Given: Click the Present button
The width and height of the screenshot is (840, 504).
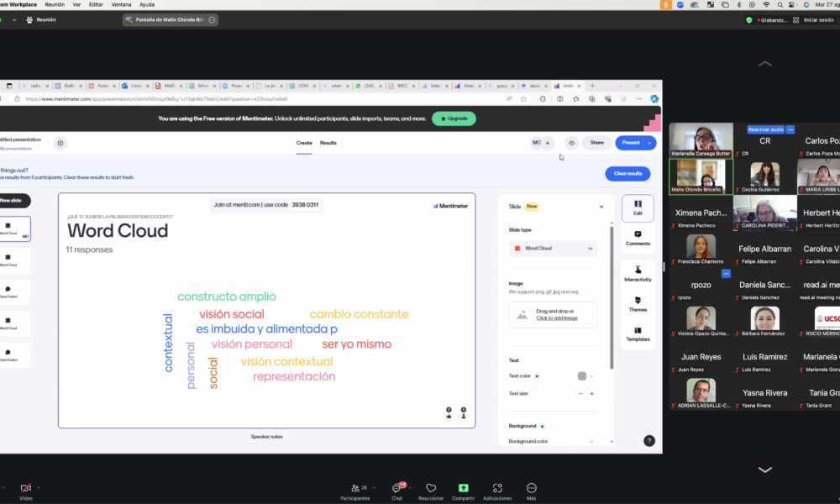Looking at the screenshot, I should (x=631, y=143).
